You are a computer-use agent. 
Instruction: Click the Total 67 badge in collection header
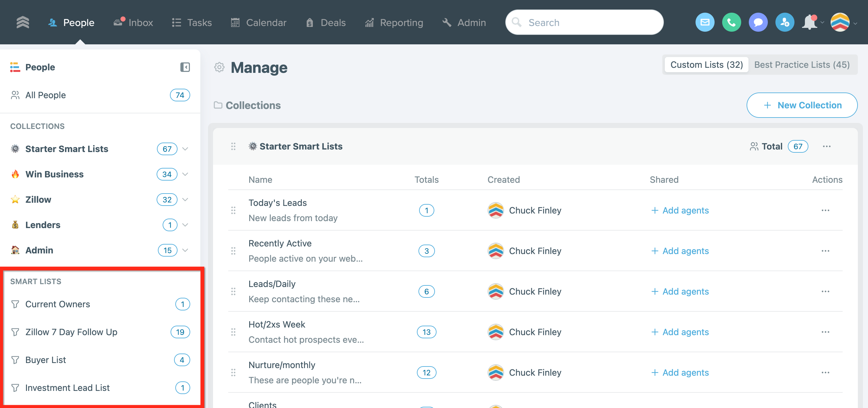pyautogui.click(x=798, y=146)
